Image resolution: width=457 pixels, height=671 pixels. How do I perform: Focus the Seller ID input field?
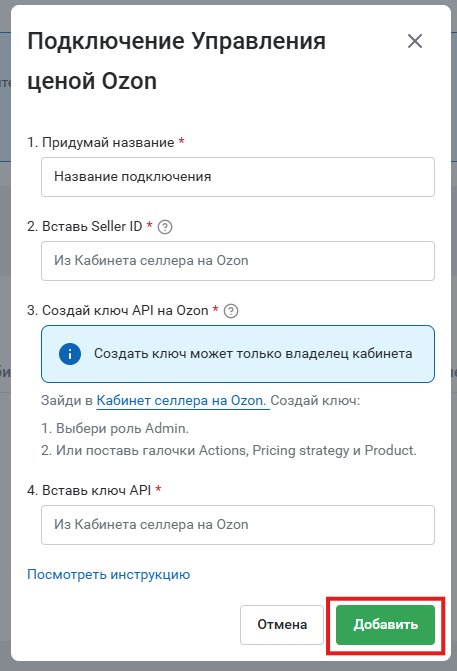(x=238, y=261)
